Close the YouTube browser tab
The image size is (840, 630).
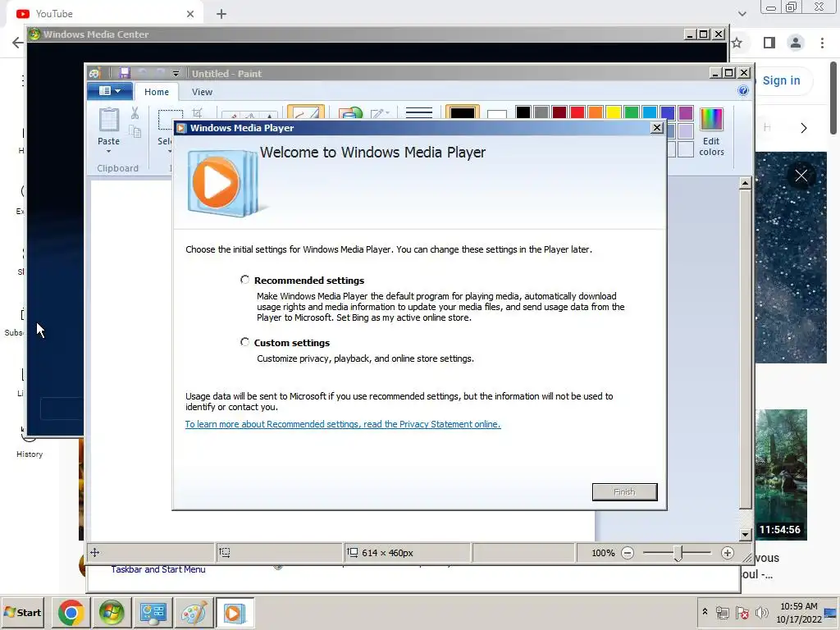coord(190,14)
